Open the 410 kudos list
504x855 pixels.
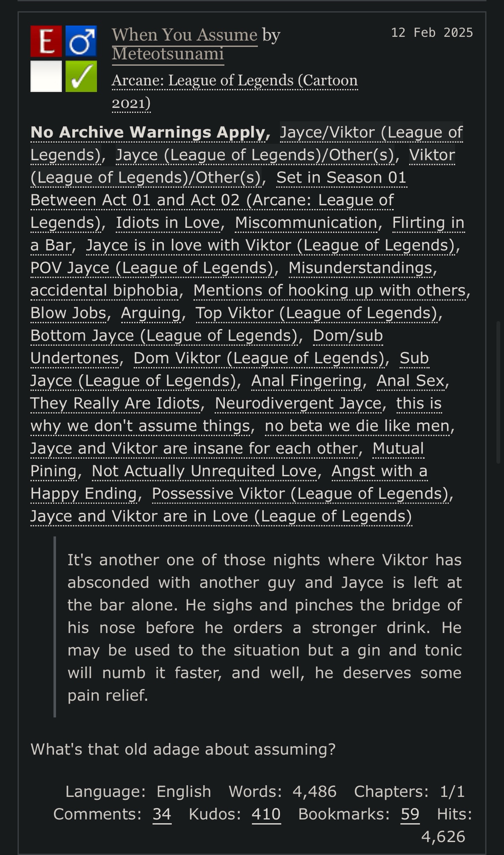pyautogui.click(x=266, y=814)
